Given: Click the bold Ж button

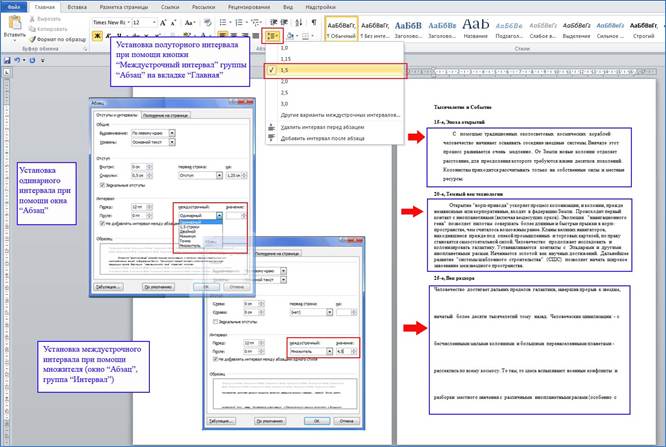Looking at the screenshot, I should coord(97,36).
